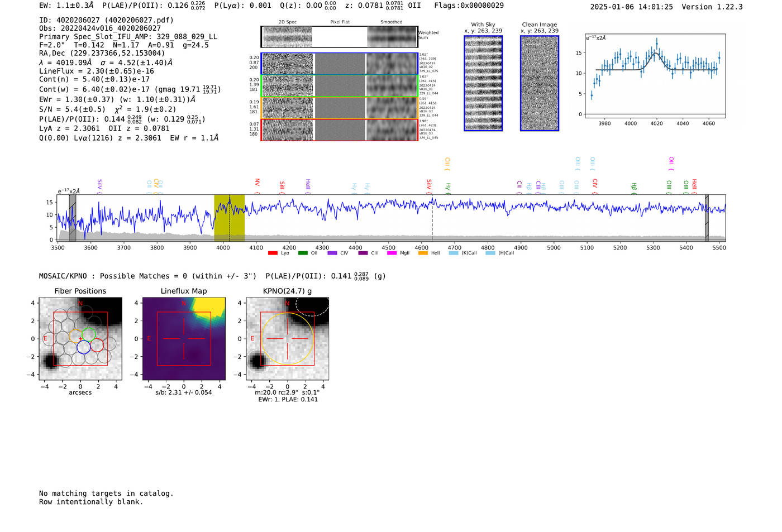Select the orange-bordered 2D spectrum row
Image resolution: width=782 pixels, height=532 pixels.
[x=339, y=108]
